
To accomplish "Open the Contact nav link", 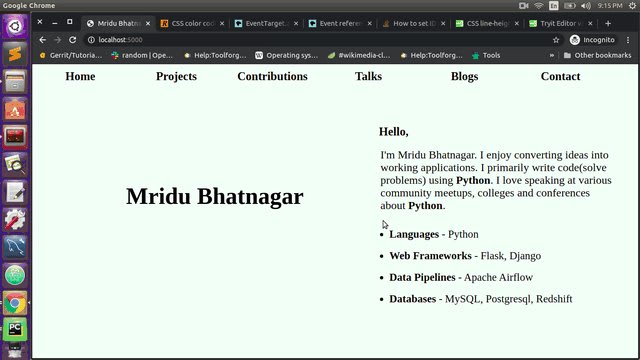I will click(560, 76).
